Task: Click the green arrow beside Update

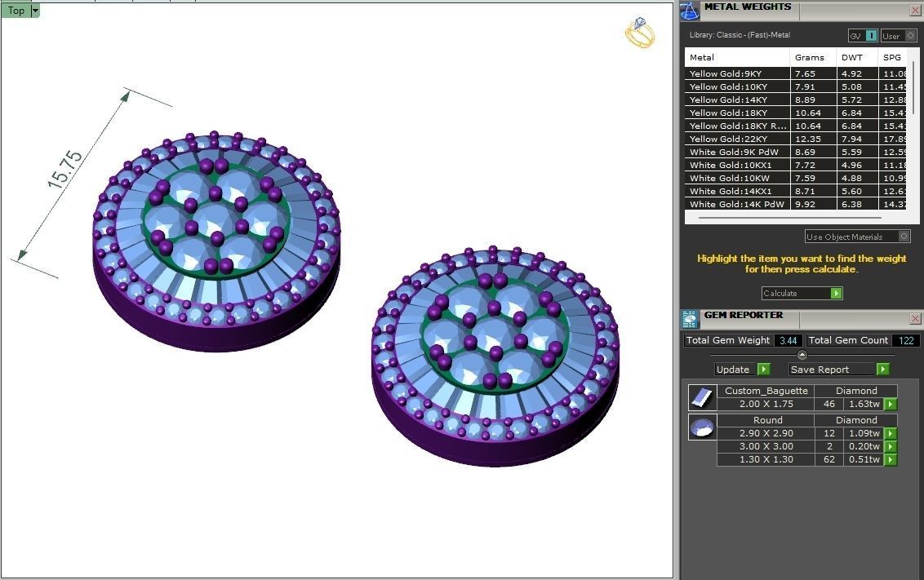Action: click(x=764, y=370)
